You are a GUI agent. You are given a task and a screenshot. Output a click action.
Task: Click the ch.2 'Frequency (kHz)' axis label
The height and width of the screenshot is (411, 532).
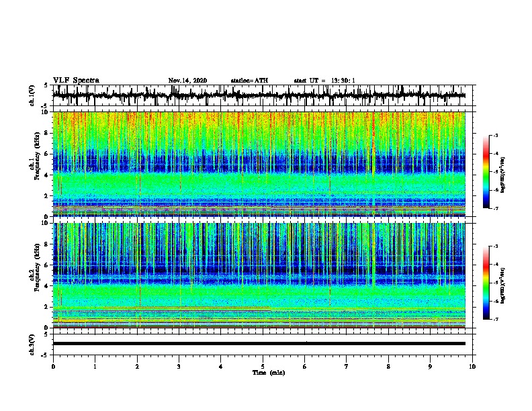click(37, 267)
